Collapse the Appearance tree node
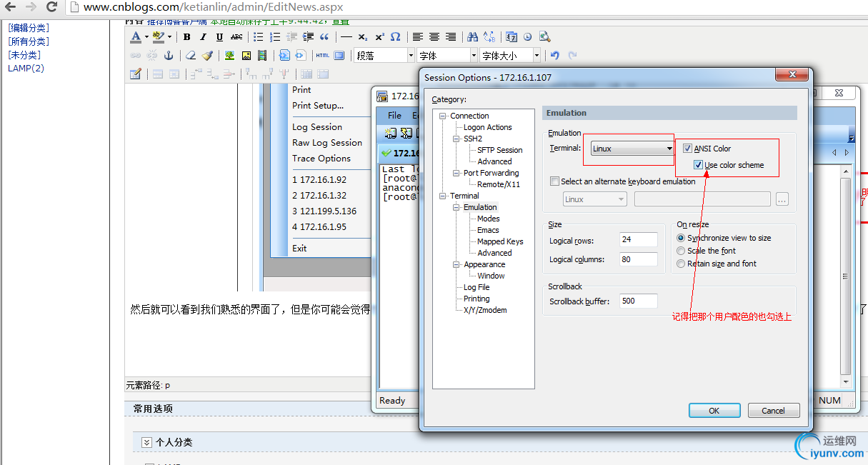Image resolution: width=868 pixels, height=465 pixels. pos(457,264)
